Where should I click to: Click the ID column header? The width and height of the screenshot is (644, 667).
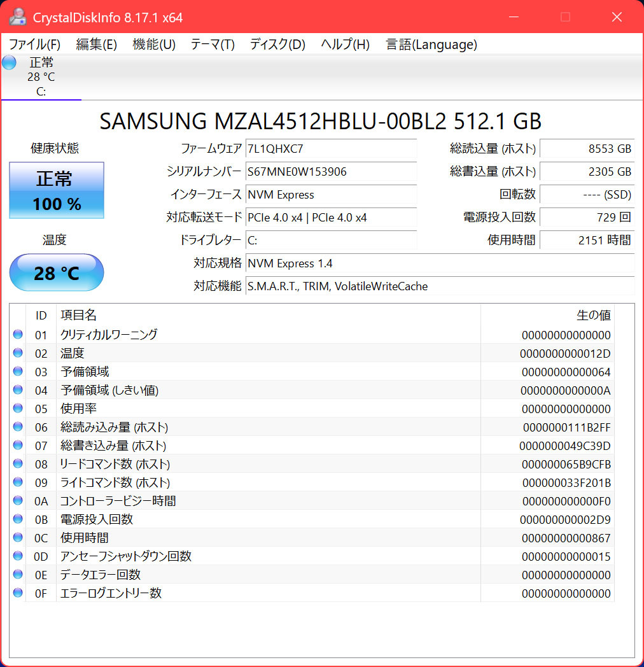tap(41, 315)
